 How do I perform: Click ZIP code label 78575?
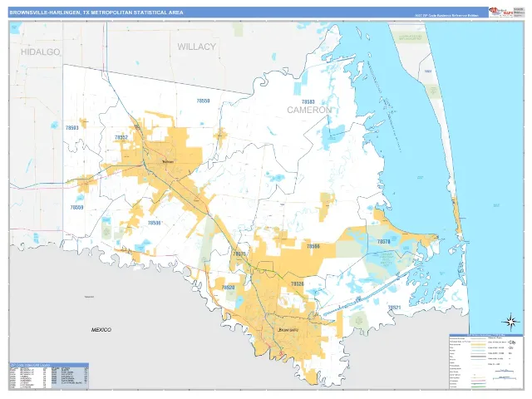click(x=239, y=254)
